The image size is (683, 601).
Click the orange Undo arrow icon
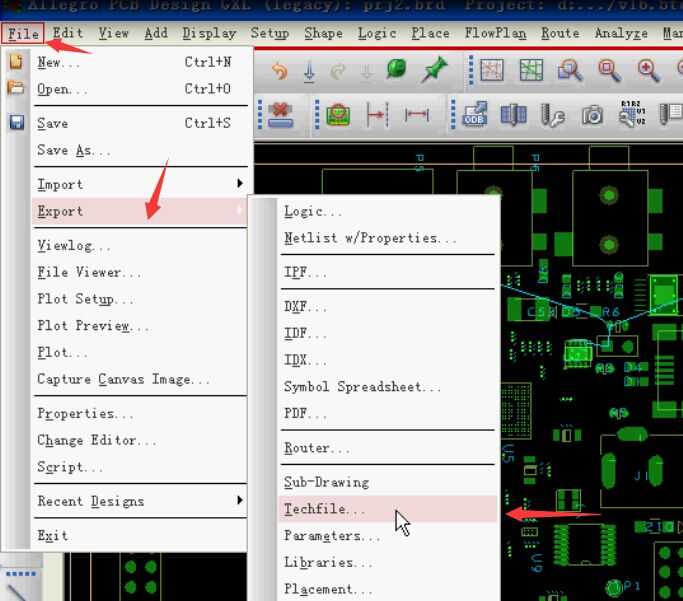[x=280, y=71]
